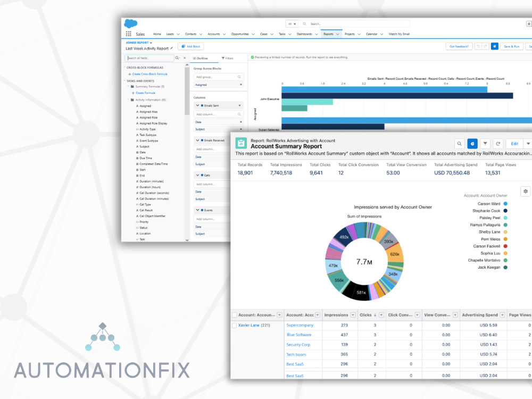Click the favorites star icon in top bar
This screenshot has height=399, width=532.
pyautogui.click(x=529, y=24)
